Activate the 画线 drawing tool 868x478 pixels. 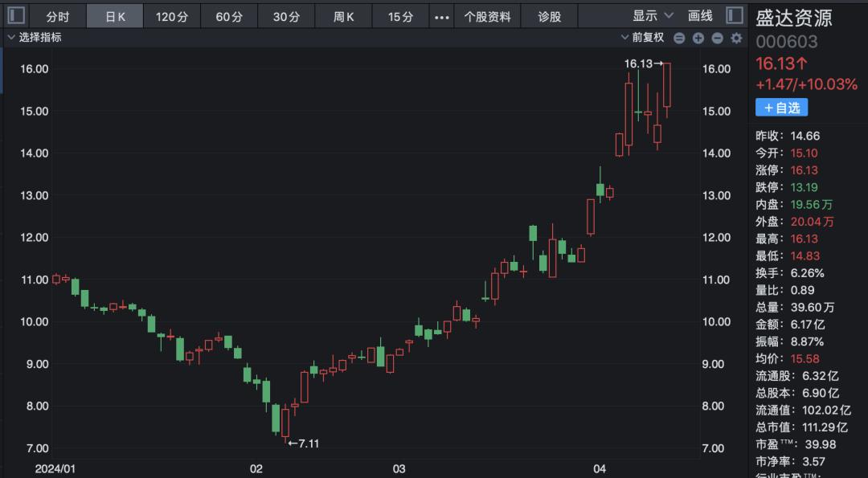click(700, 16)
